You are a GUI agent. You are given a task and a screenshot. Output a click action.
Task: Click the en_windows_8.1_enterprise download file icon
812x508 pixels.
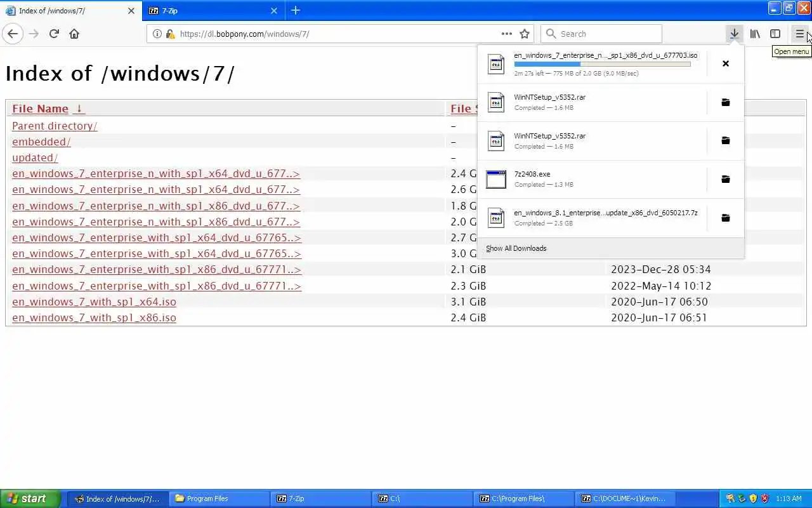496,218
